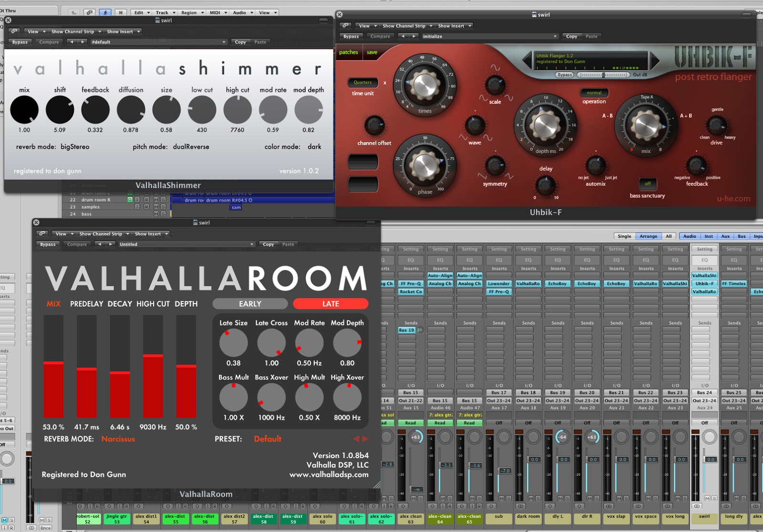Open the Region menu in arrange toolbar

pyautogui.click(x=192, y=12)
